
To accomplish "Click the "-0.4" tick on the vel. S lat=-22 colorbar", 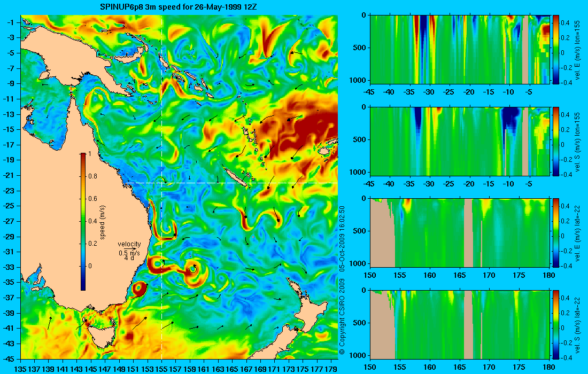I will (566, 357).
